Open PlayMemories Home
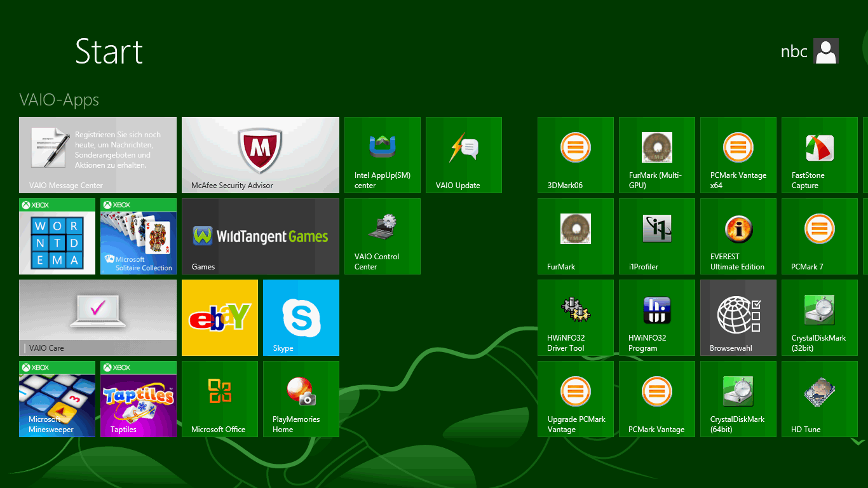Viewport: 868px width, 488px height. click(x=301, y=399)
